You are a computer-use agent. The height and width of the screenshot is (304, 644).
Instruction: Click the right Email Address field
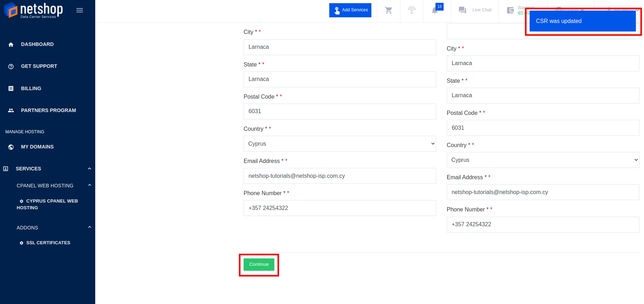pyautogui.click(x=543, y=192)
